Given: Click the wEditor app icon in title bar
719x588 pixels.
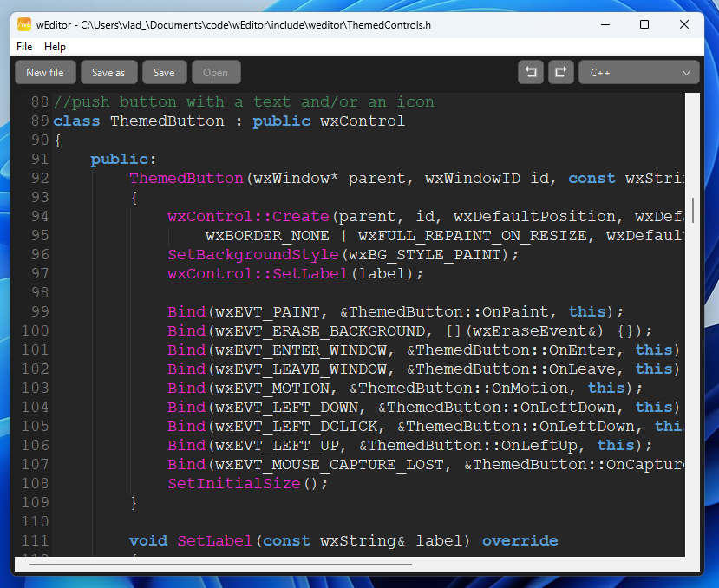Looking at the screenshot, I should [24, 24].
